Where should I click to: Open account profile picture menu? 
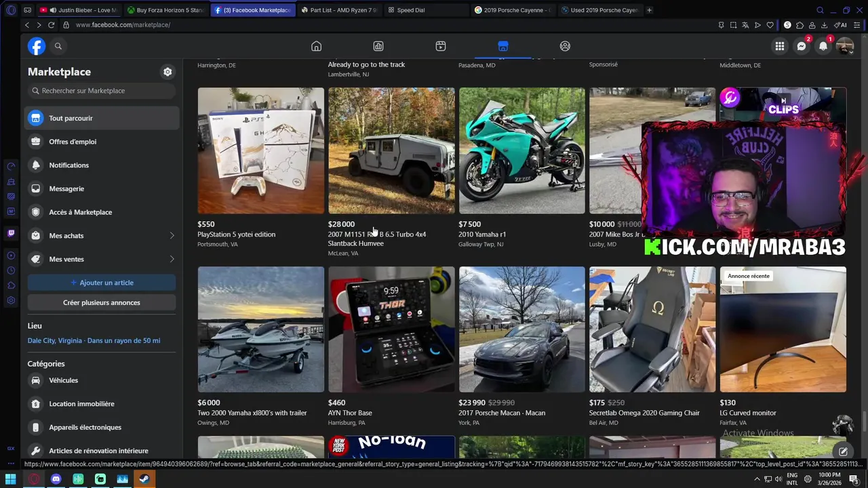[845, 46]
